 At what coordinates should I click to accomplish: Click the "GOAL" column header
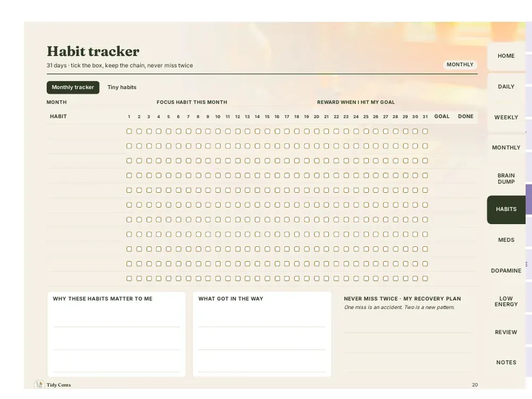pos(442,117)
